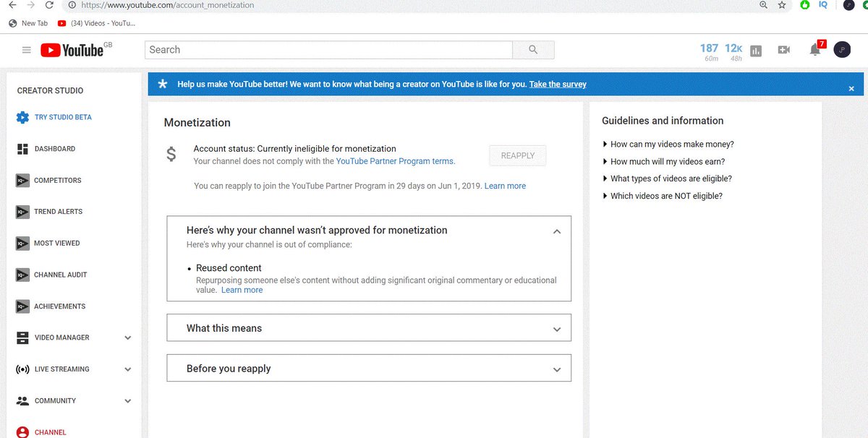
Task: Open the '(34) Videos - YouTu...' bookmark
Action: pos(96,23)
